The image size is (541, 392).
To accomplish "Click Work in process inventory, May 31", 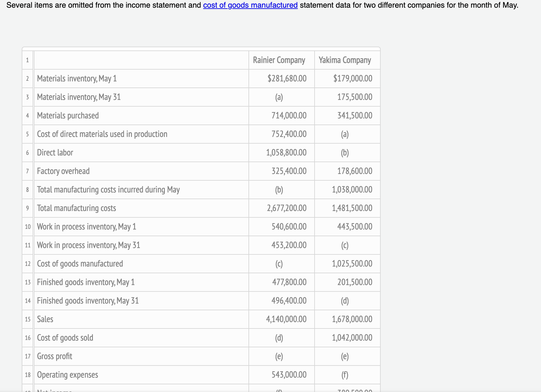I will click(x=89, y=245).
